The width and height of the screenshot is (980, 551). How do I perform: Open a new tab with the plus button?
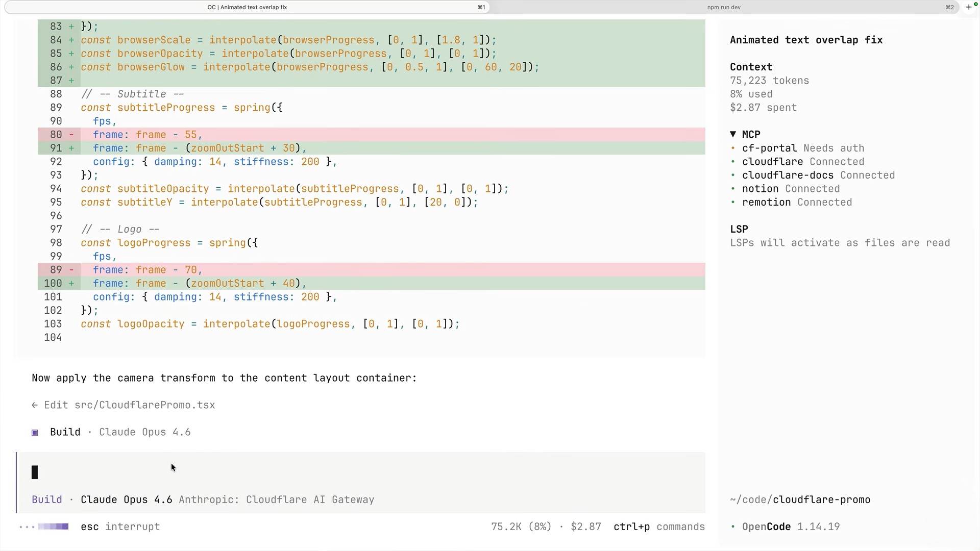coord(968,7)
